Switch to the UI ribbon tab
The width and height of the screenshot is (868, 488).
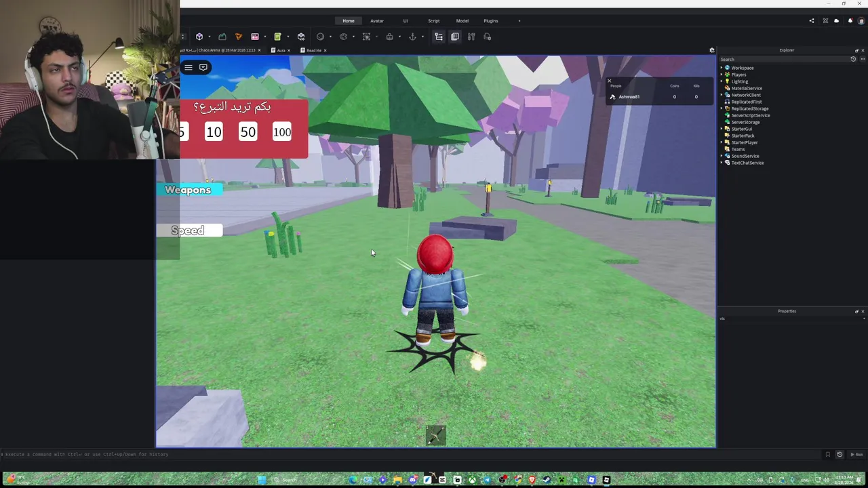(x=406, y=21)
